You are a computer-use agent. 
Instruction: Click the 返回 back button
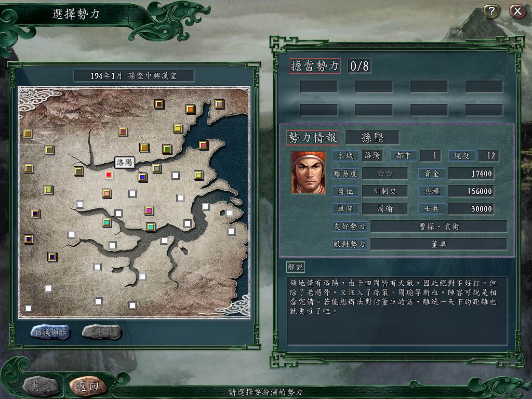(87, 386)
